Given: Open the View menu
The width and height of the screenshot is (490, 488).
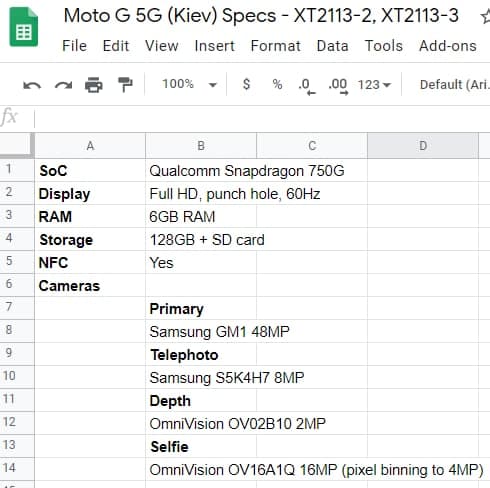Looking at the screenshot, I should coord(162,46).
